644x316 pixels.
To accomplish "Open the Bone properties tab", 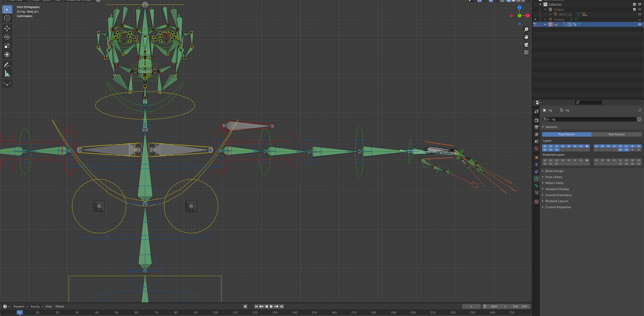I will pos(537,186).
